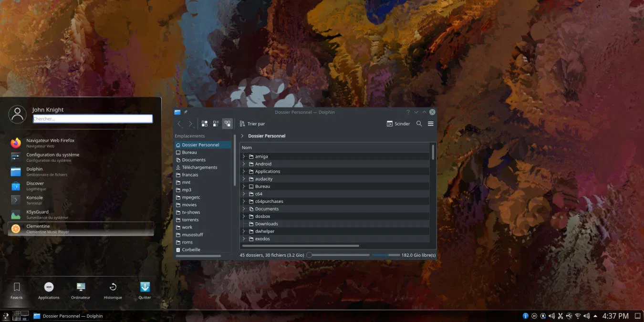Show hidden system tray icons arrow
The height and width of the screenshot is (322, 644).
595,316
